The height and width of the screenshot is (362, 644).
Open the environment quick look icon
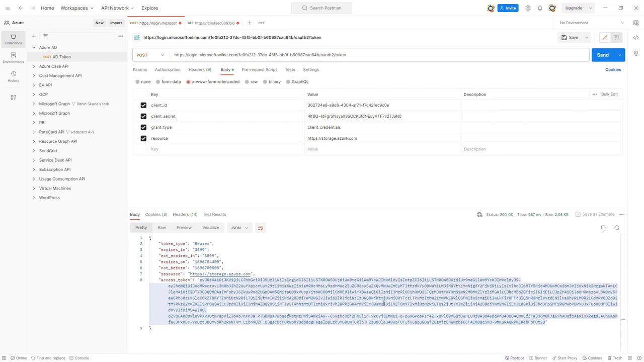636,23
